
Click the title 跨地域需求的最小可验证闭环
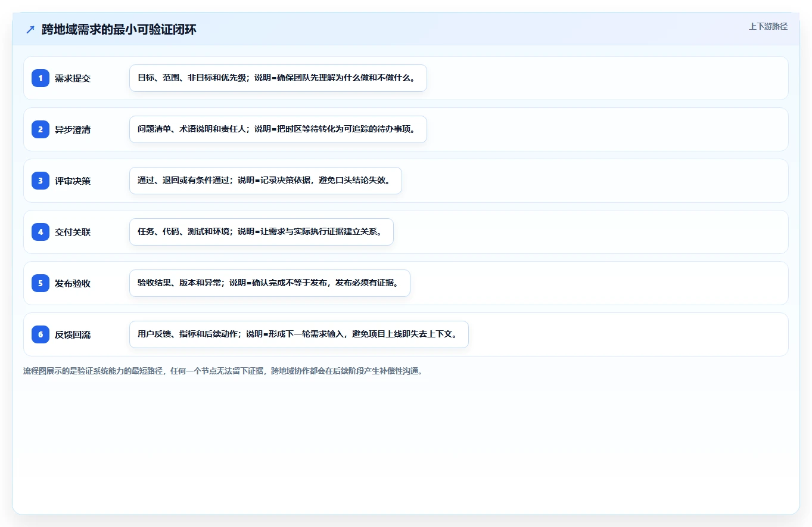[119, 30]
